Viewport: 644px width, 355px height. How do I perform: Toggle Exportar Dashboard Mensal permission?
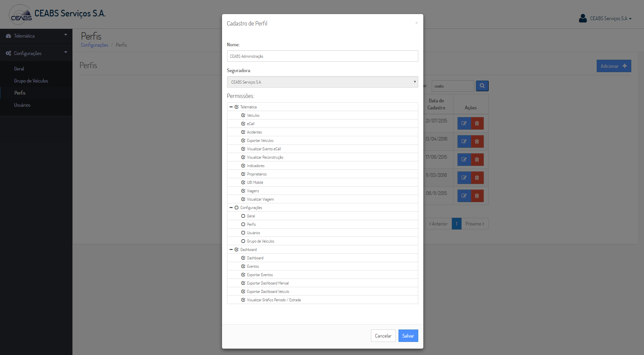243,283
